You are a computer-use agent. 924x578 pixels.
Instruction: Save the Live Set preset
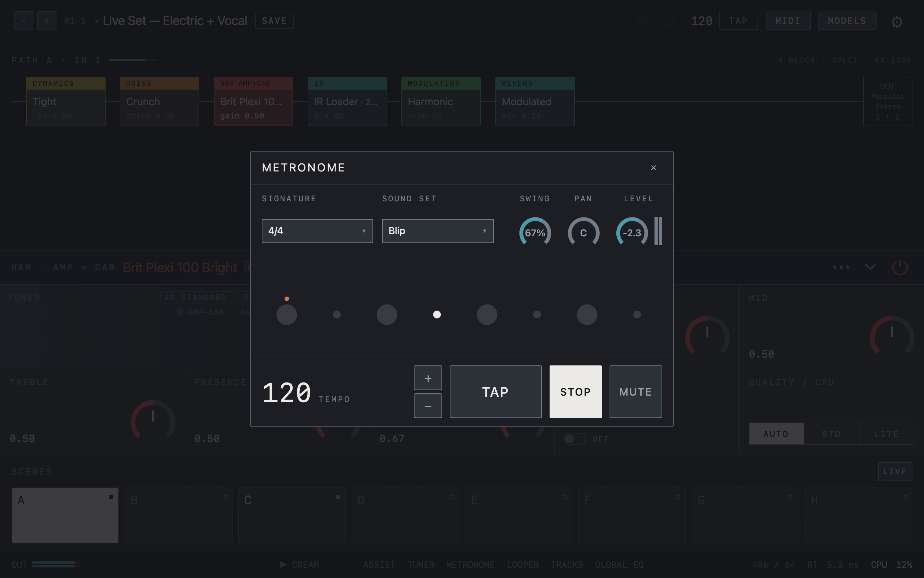coord(274,21)
